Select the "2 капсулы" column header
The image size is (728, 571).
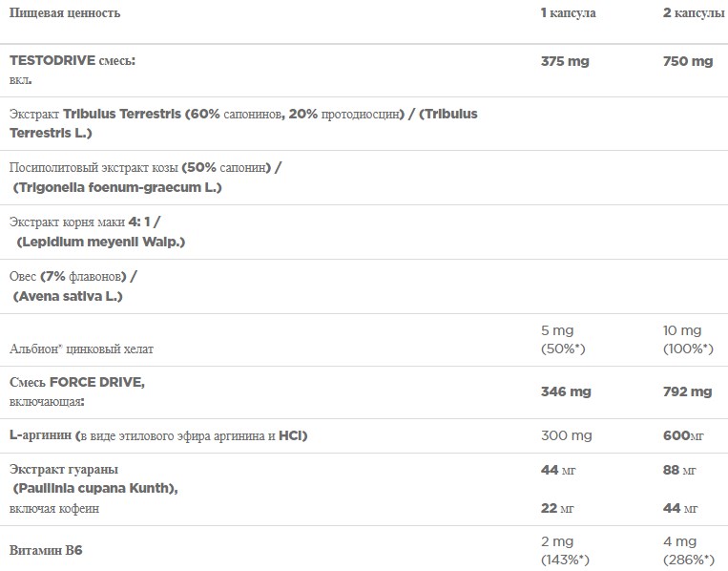click(694, 13)
